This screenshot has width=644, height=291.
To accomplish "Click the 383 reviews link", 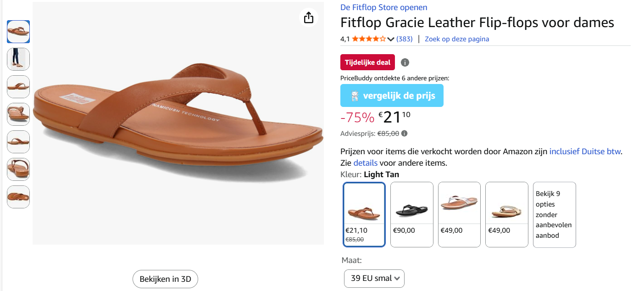I will coord(405,39).
